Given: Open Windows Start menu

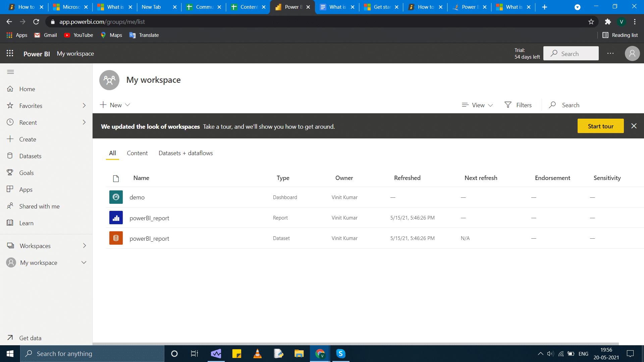Looking at the screenshot, I should tap(10, 354).
